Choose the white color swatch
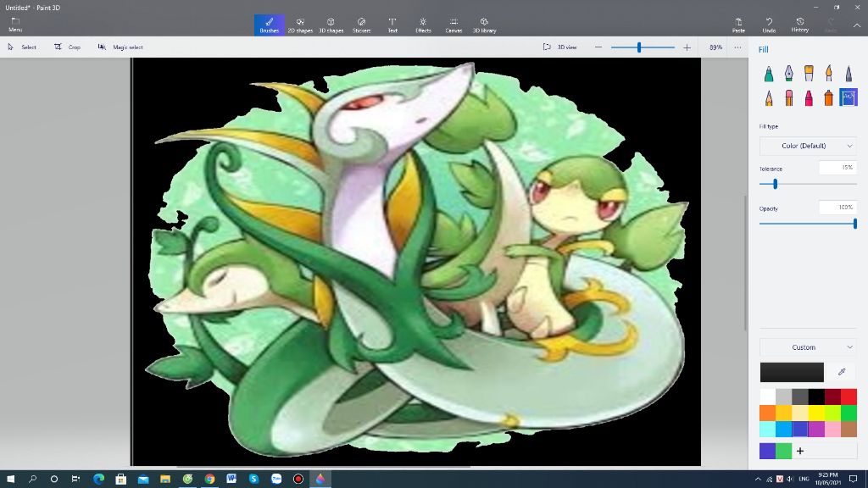Image resolution: width=868 pixels, height=488 pixels. [767, 396]
